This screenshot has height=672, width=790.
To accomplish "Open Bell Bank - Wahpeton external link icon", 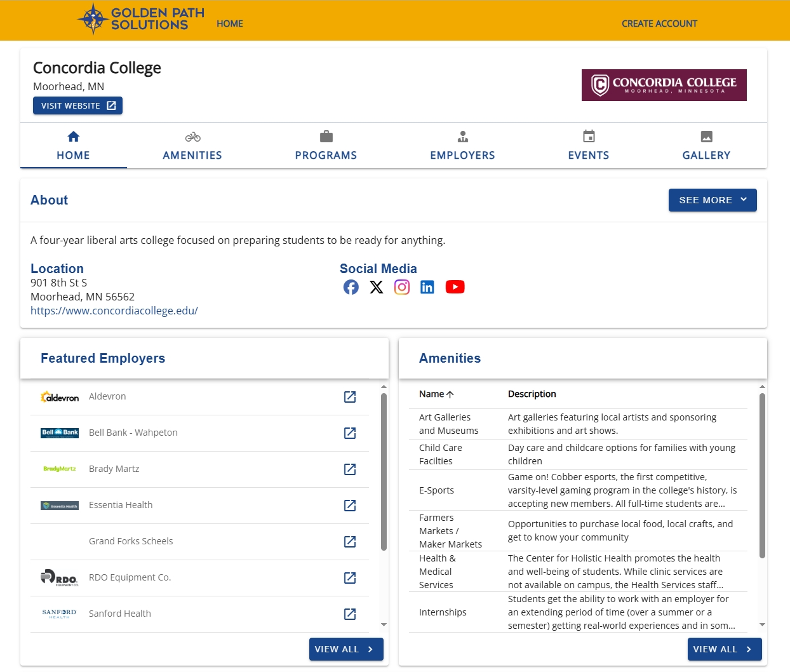I will [350, 433].
